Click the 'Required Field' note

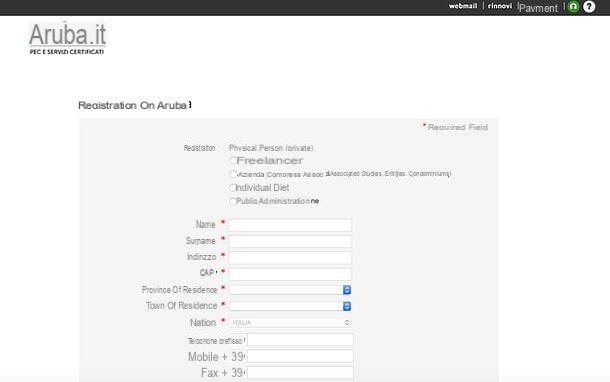pyautogui.click(x=458, y=127)
